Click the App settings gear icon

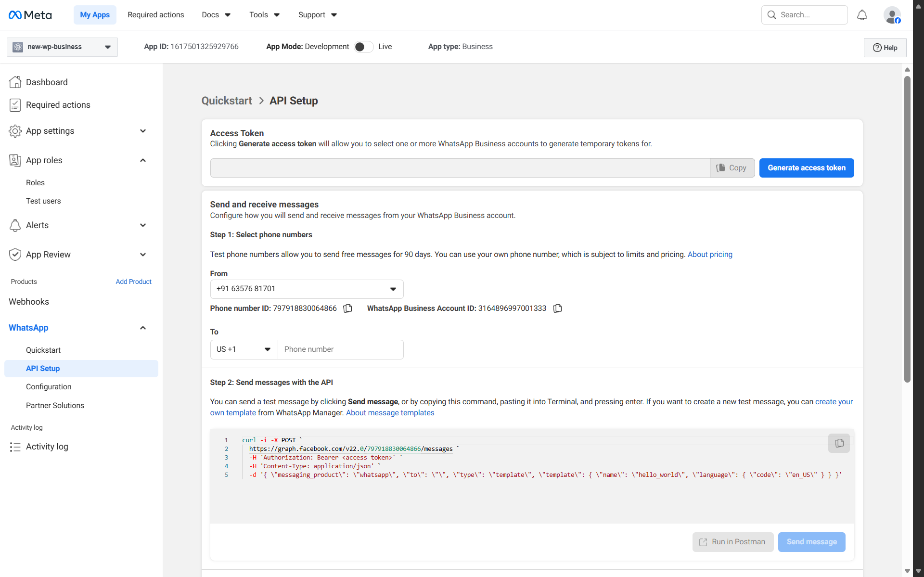15,131
